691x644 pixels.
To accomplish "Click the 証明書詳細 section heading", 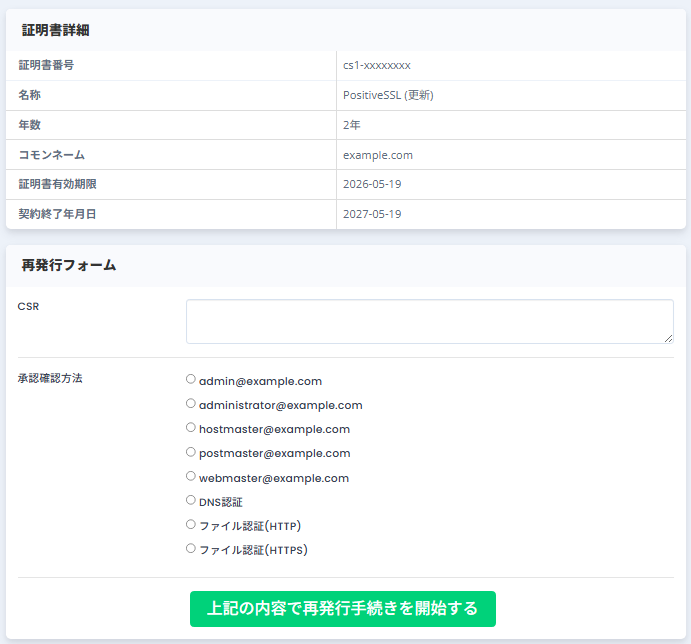I will (56, 31).
